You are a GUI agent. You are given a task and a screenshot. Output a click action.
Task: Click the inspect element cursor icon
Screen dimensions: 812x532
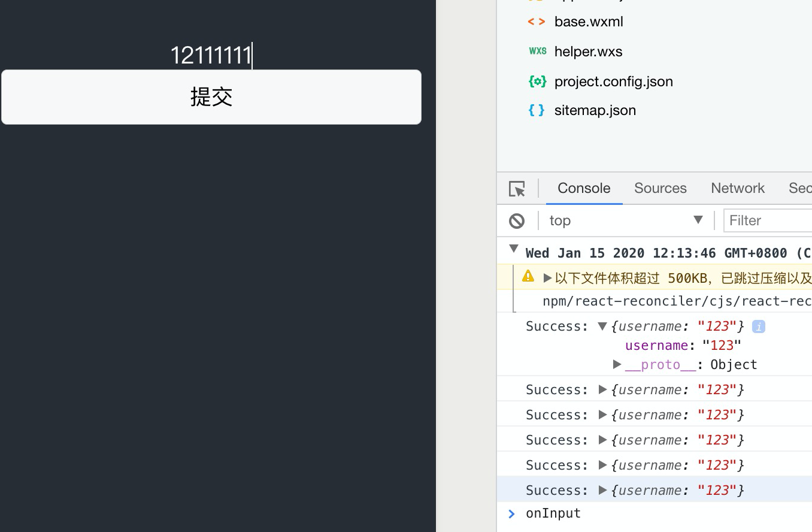click(516, 188)
